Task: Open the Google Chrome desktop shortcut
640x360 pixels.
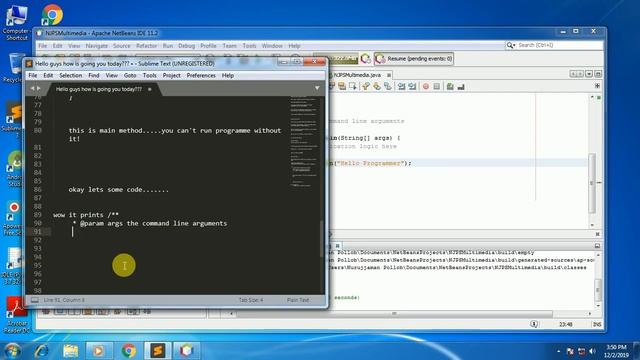Action: (x=52, y=15)
